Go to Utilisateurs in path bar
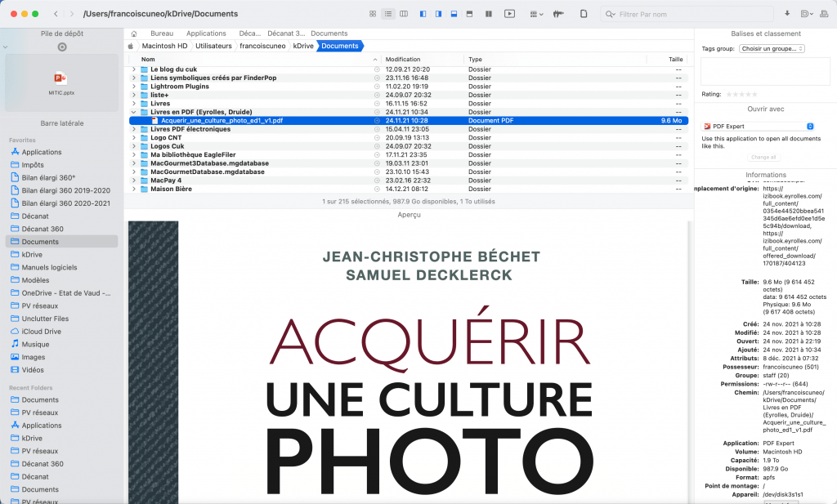This screenshot has height=504, width=837. [213, 46]
